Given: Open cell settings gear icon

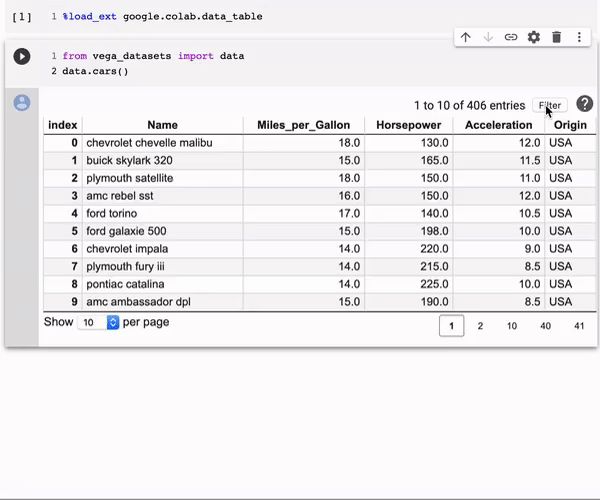Looking at the screenshot, I should 534,37.
